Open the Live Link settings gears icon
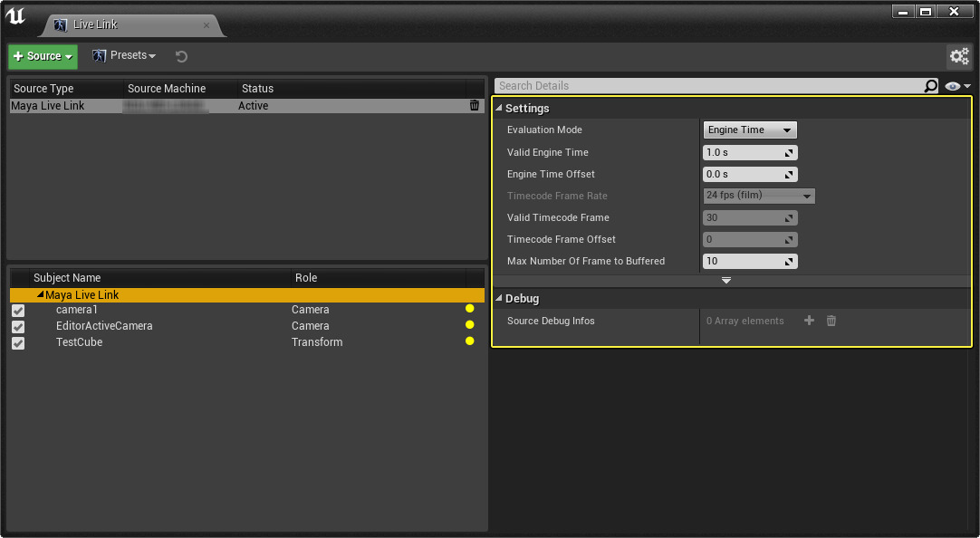 pyautogui.click(x=959, y=56)
